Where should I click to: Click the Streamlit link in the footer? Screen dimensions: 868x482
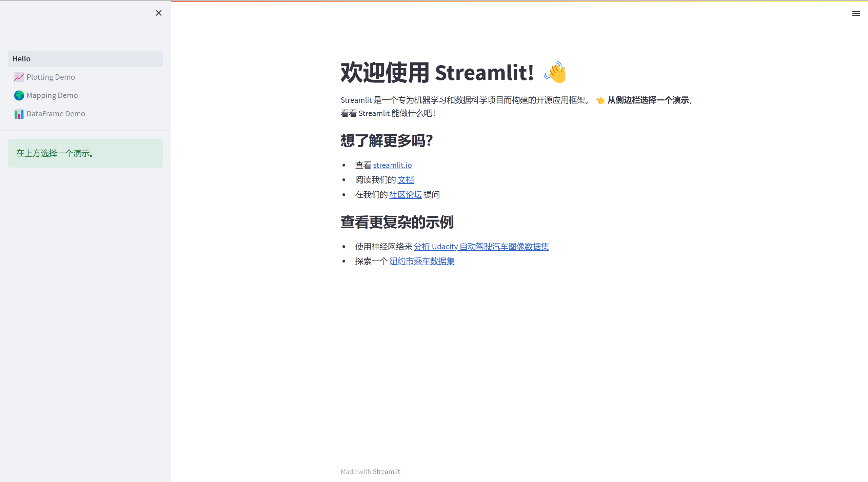[x=386, y=471]
